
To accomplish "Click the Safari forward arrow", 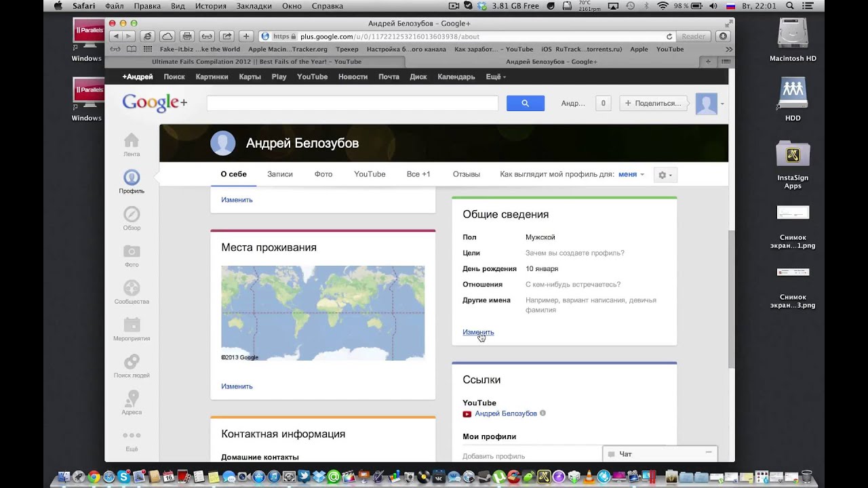I will [x=129, y=37].
